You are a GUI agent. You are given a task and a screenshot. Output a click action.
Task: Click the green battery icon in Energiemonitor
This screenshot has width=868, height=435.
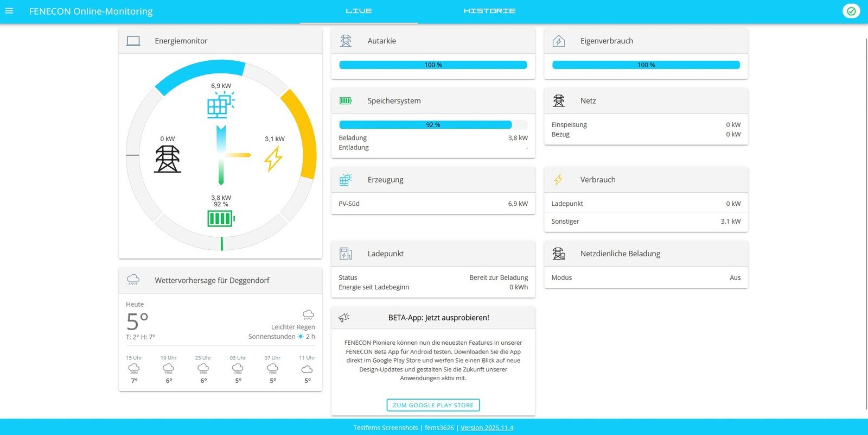pos(221,219)
